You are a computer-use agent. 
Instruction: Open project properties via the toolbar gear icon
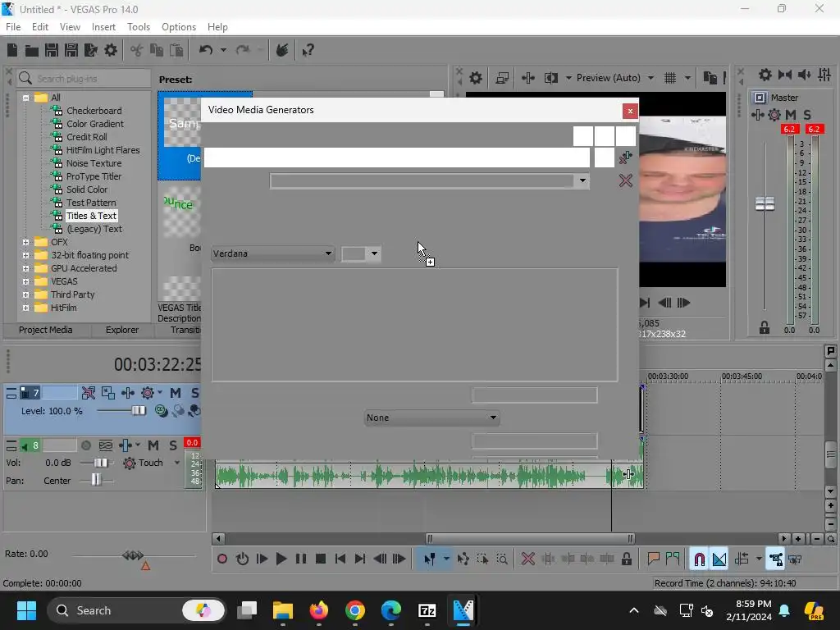[111, 50]
